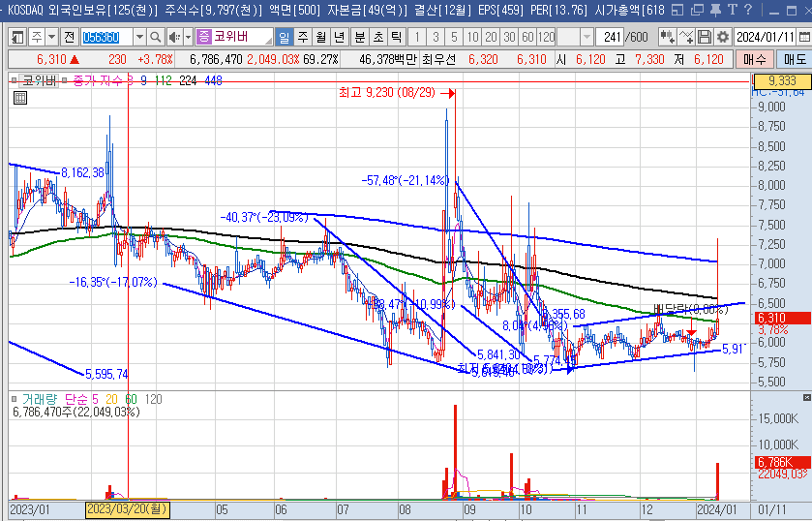812x521 pixels.
Task: Toggle the 거래량 legend marker square
Action: [x=14, y=399]
